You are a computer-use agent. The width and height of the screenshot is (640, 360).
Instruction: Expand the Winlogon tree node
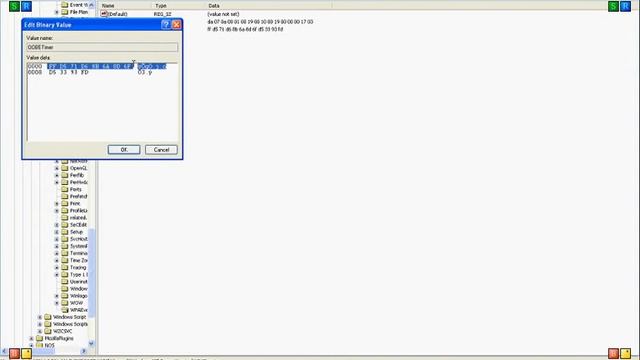57,296
